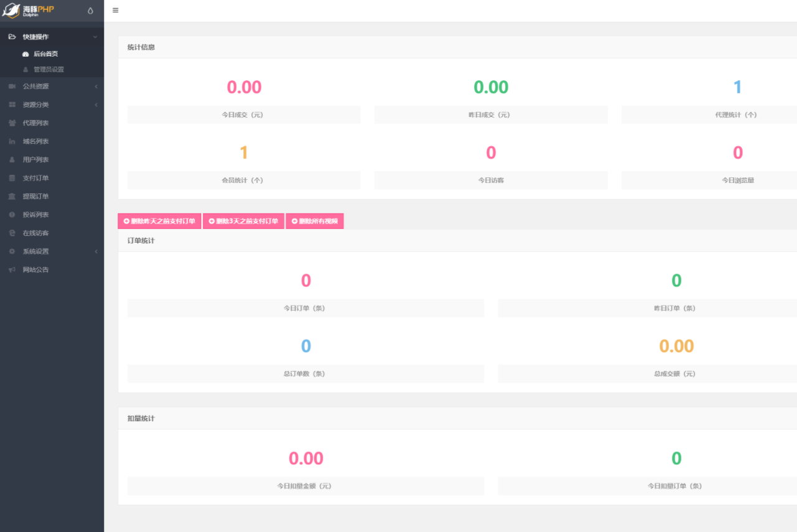This screenshot has width=797, height=532.
Task: Click the blue 0 value for 总订单数
Action: coord(306,346)
